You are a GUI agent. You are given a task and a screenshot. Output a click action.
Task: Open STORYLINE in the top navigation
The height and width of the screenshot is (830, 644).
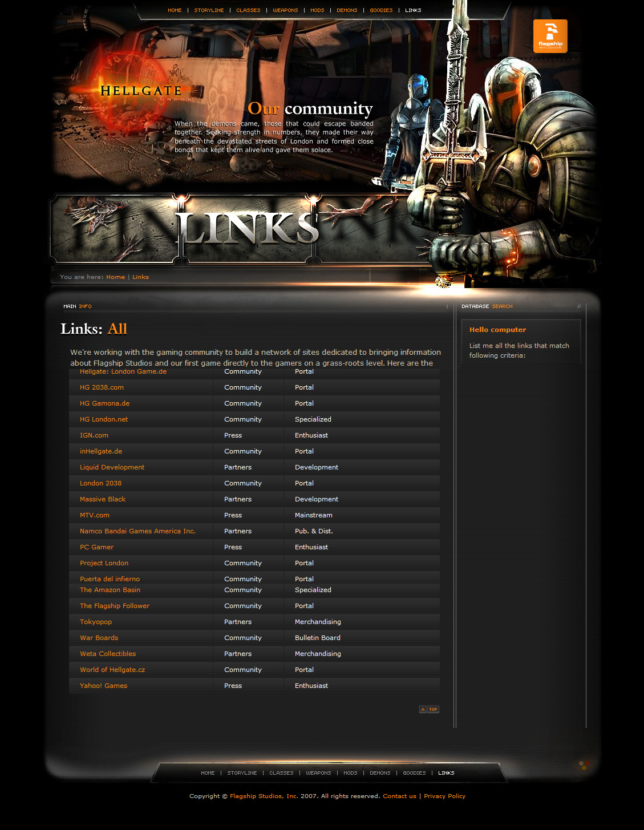(209, 10)
